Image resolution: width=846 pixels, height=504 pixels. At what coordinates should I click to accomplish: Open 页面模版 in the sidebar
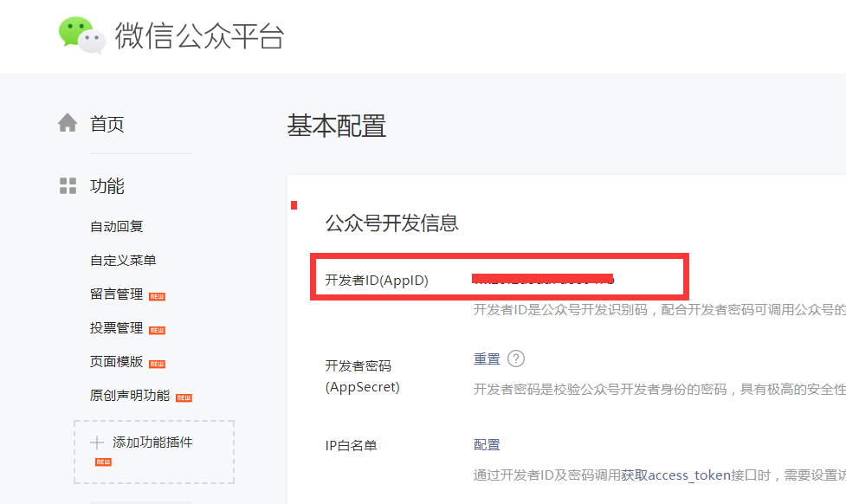click(117, 361)
